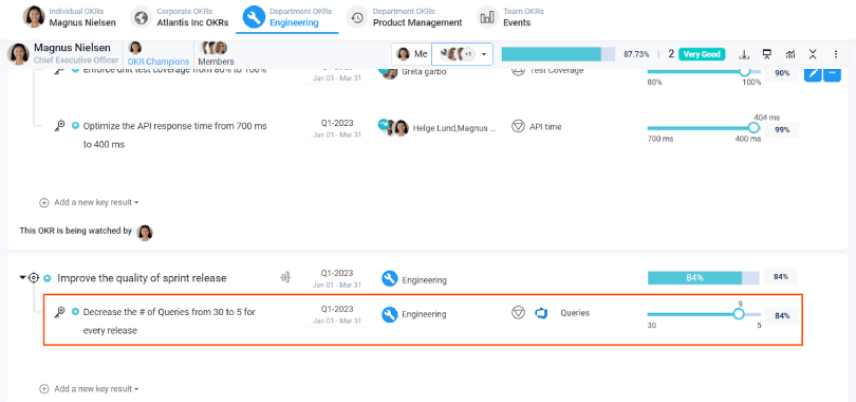Click the blue ellipsis button next to edit
Viewport: 856px width, 402px height.
832,73
